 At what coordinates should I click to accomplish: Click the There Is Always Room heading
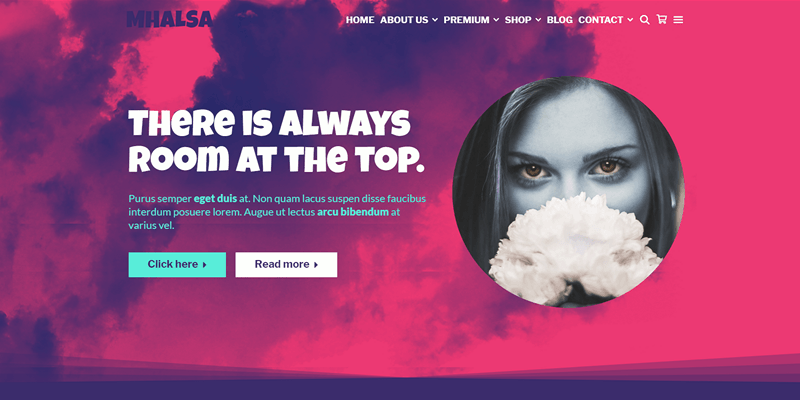pyautogui.click(x=276, y=141)
